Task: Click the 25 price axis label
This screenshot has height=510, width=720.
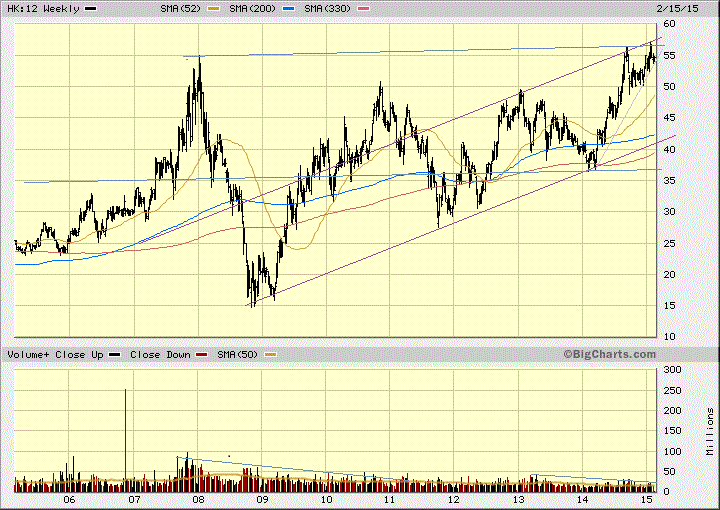Action: (x=669, y=243)
